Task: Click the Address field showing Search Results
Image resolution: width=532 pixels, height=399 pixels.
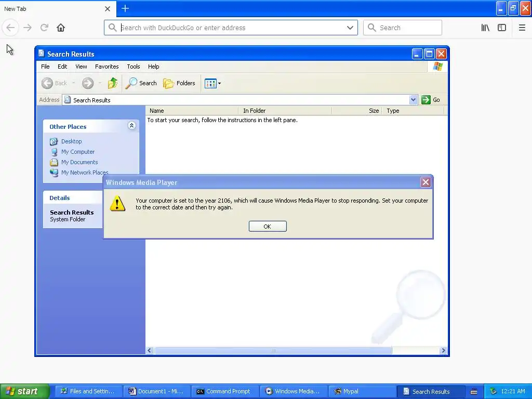Action: coord(236,100)
